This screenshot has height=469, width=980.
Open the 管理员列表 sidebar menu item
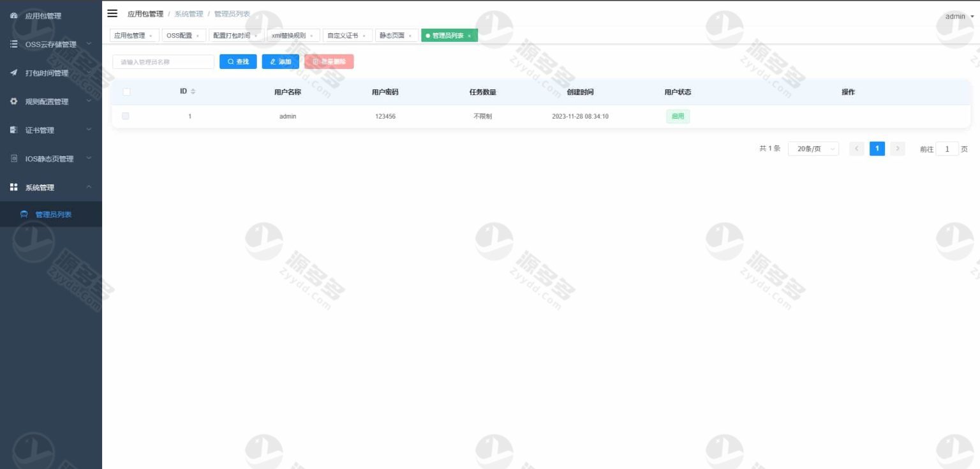point(54,214)
